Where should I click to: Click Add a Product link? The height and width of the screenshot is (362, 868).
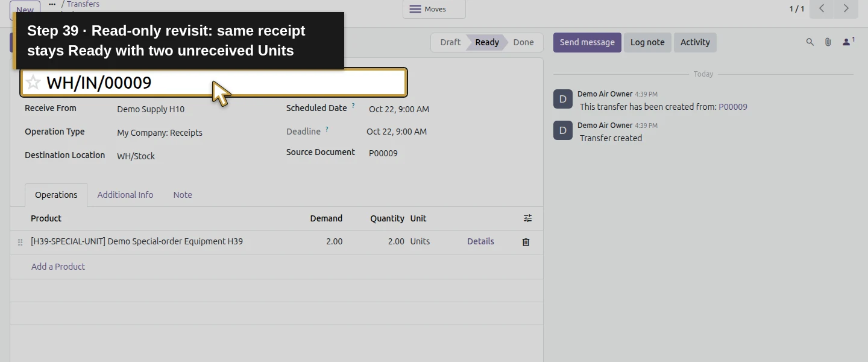tap(58, 267)
